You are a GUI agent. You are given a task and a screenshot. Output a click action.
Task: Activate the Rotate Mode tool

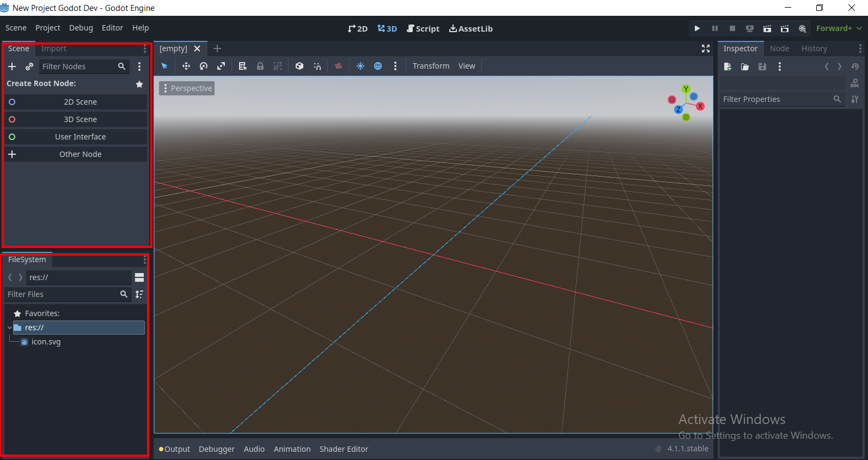pyautogui.click(x=204, y=66)
